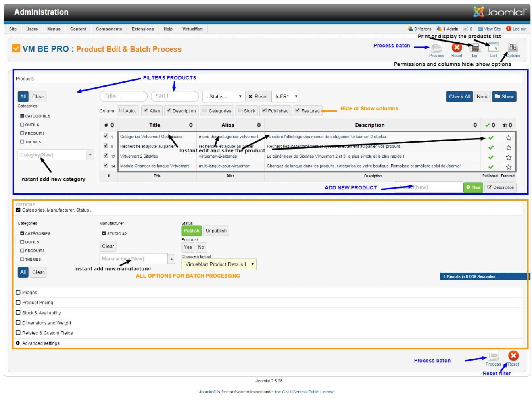Click the top red Reset icon
The image size is (532, 403).
pyautogui.click(x=457, y=48)
